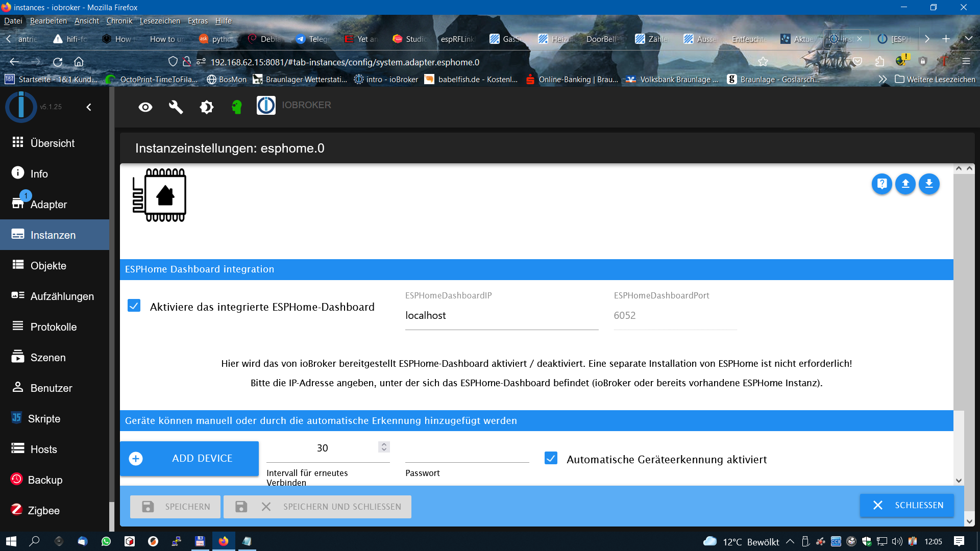This screenshot has width=980, height=551.
Task: Show hidden system tray icons chevron
Action: (x=790, y=541)
